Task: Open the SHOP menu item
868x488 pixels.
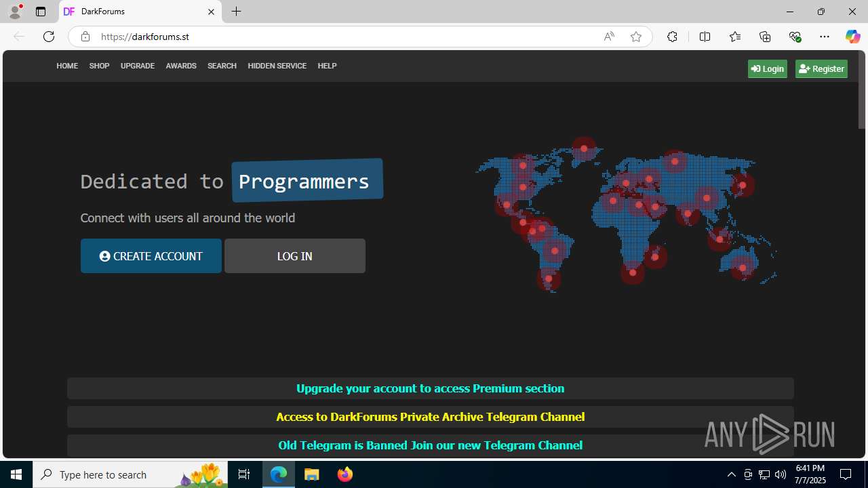Action: point(99,66)
